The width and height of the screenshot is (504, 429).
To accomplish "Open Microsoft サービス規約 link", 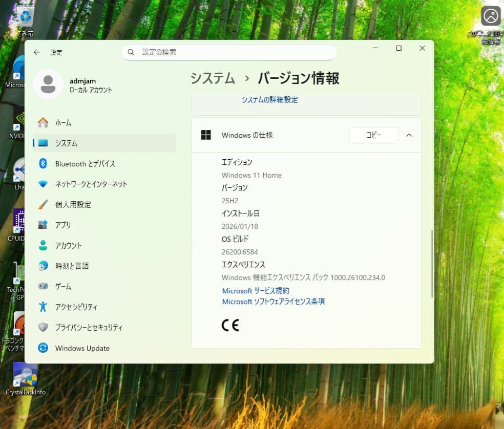I will click(x=256, y=290).
